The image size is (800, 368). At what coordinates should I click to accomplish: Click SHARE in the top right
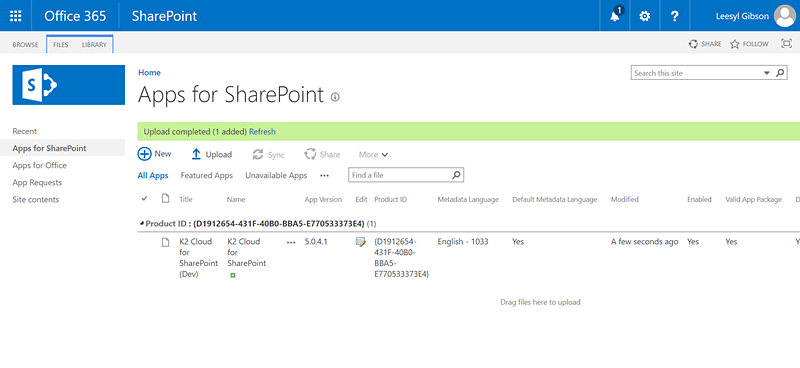[705, 44]
